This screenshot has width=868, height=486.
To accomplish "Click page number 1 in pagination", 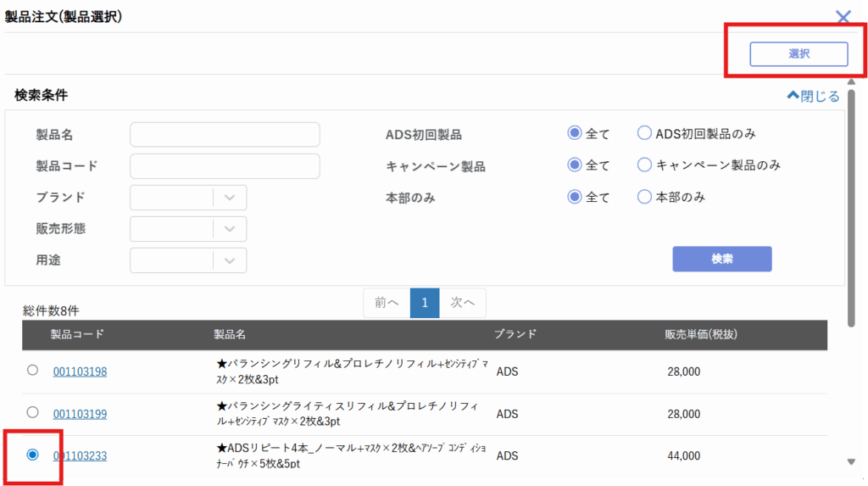I will click(425, 303).
